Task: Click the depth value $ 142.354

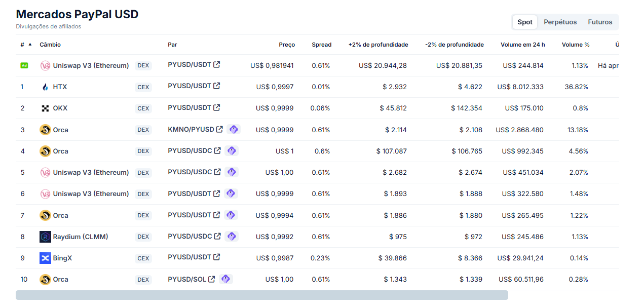Action: point(467,108)
